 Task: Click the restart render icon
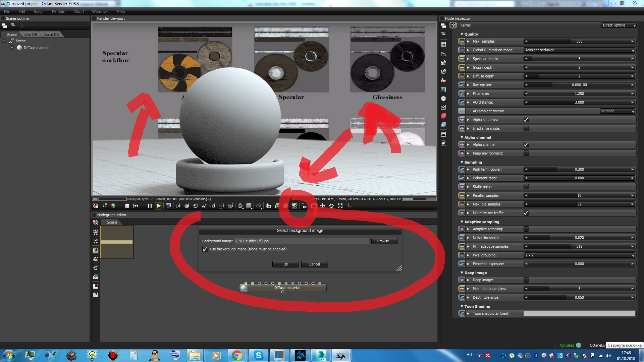136,206
